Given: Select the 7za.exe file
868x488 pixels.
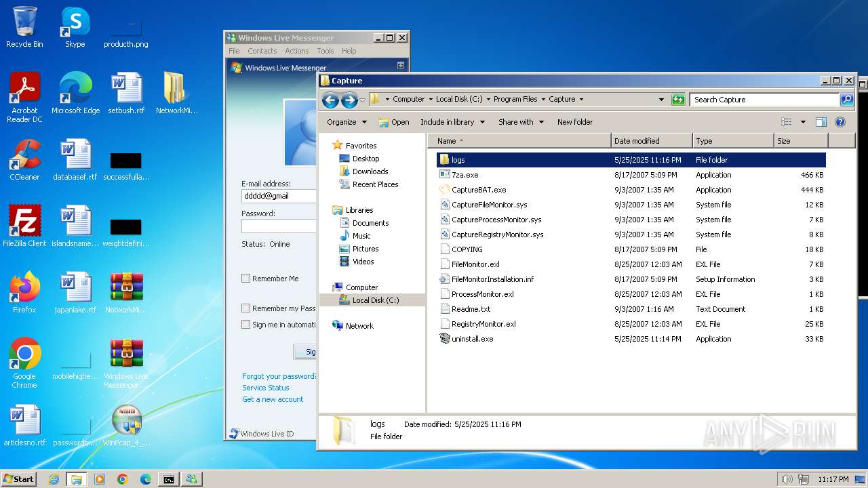Looking at the screenshot, I should (x=465, y=175).
